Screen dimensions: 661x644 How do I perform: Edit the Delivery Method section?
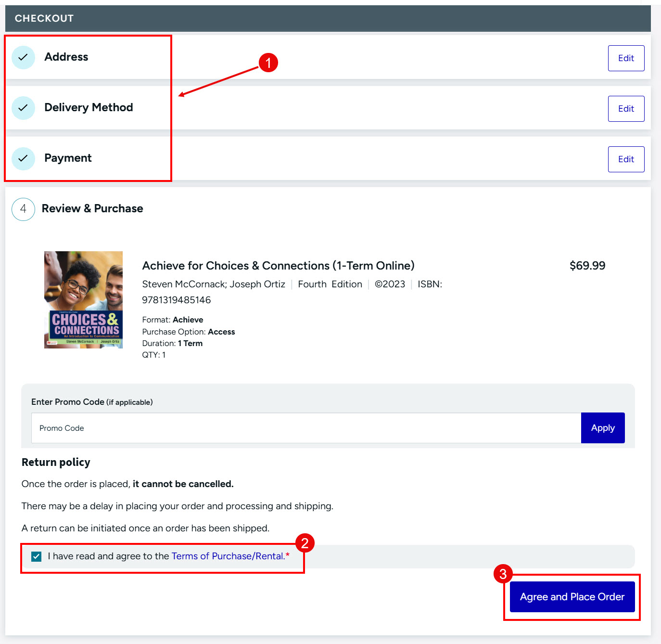(625, 109)
